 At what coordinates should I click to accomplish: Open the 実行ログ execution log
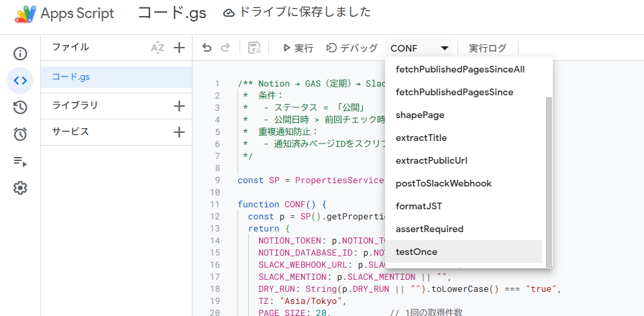(x=488, y=48)
